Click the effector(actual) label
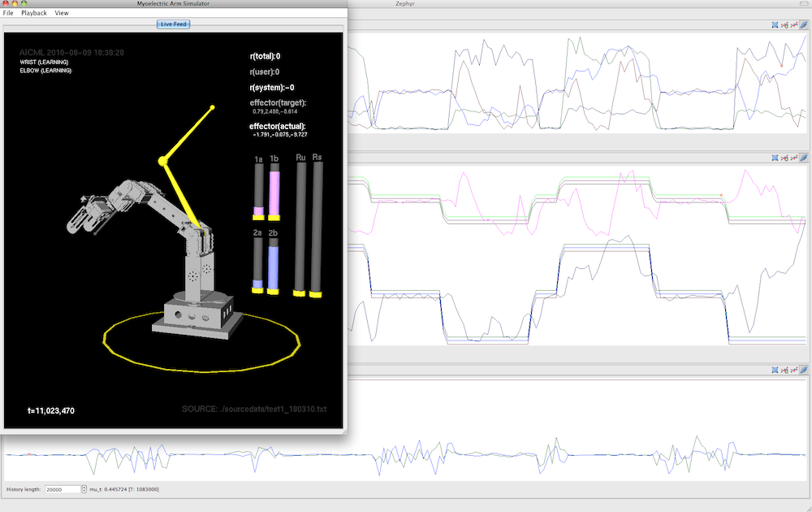The width and height of the screenshot is (812, 512). click(278, 127)
